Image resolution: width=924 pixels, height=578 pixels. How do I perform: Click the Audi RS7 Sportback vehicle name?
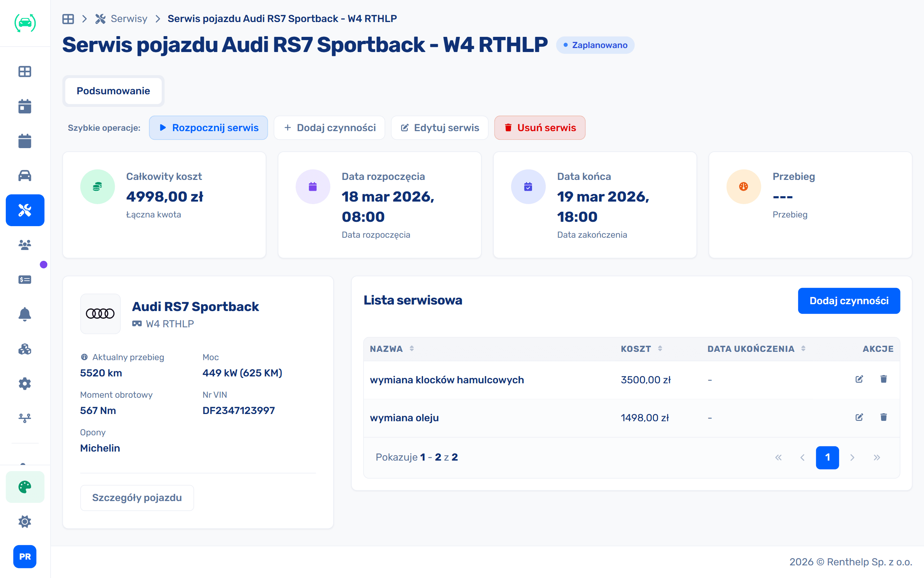point(196,307)
